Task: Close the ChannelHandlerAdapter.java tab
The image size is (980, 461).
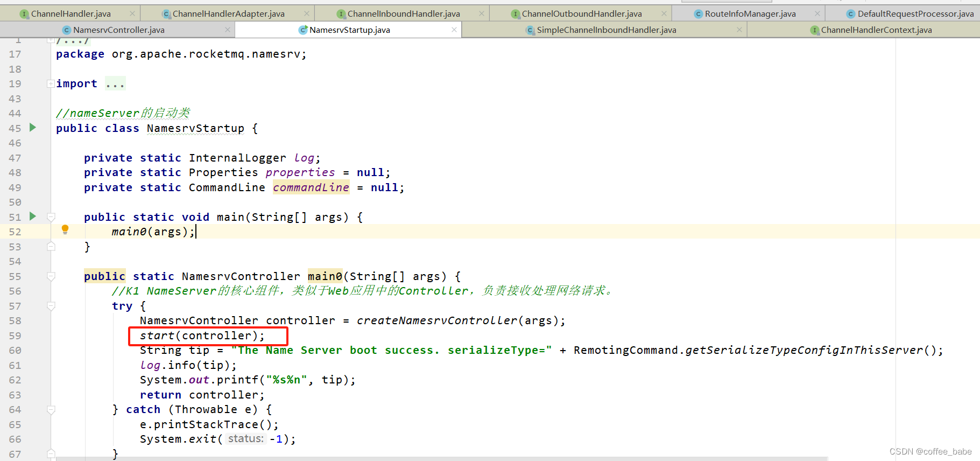Action: pyautogui.click(x=307, y=13)
